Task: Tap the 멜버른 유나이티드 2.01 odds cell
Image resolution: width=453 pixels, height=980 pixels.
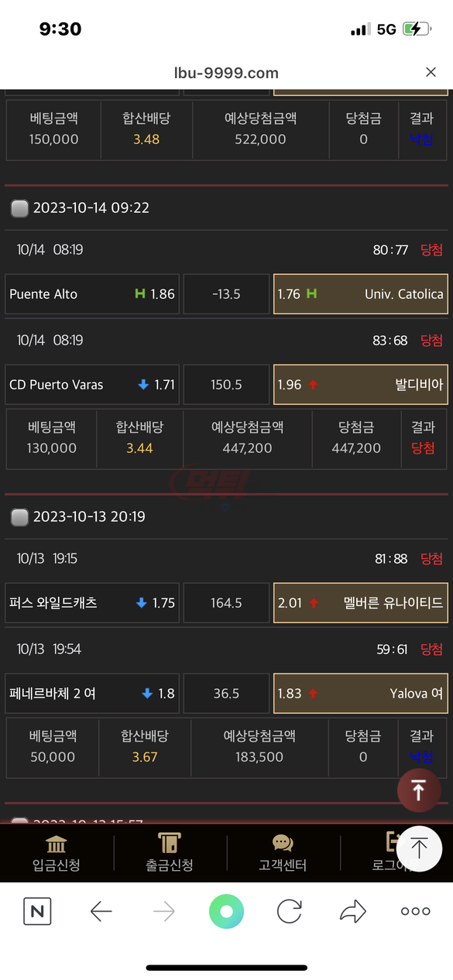Action: click(361, 603)
